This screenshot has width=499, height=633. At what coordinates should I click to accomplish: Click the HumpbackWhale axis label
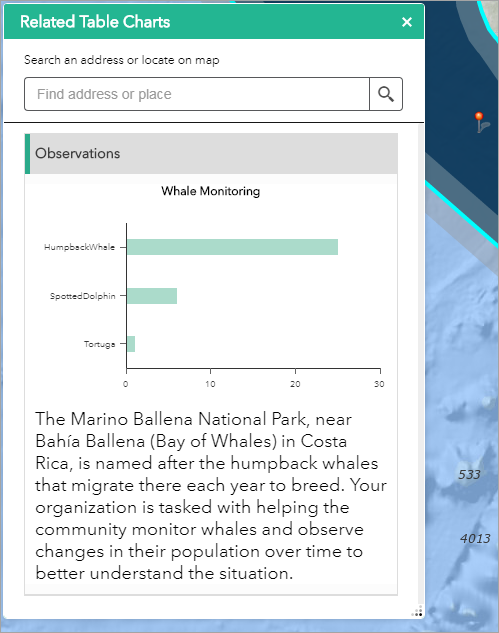coord(80,247)
